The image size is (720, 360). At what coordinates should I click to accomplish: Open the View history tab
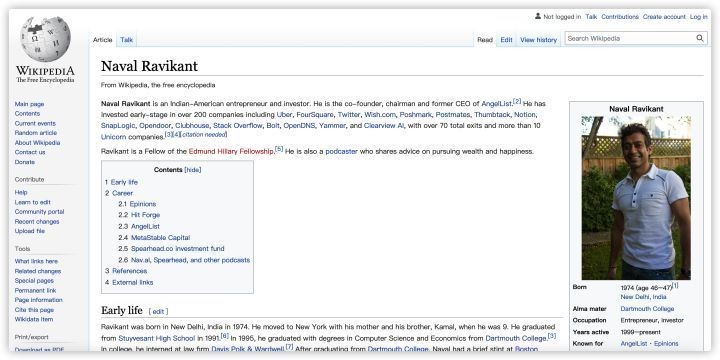[538, 40]
